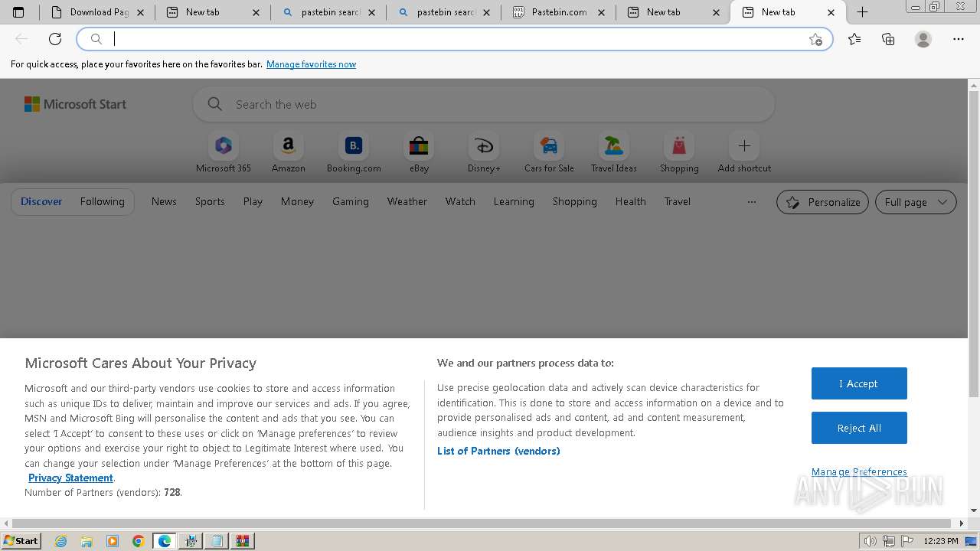Open List of Partners (vendors) link
980x551 pixels.
pos(498,452)
